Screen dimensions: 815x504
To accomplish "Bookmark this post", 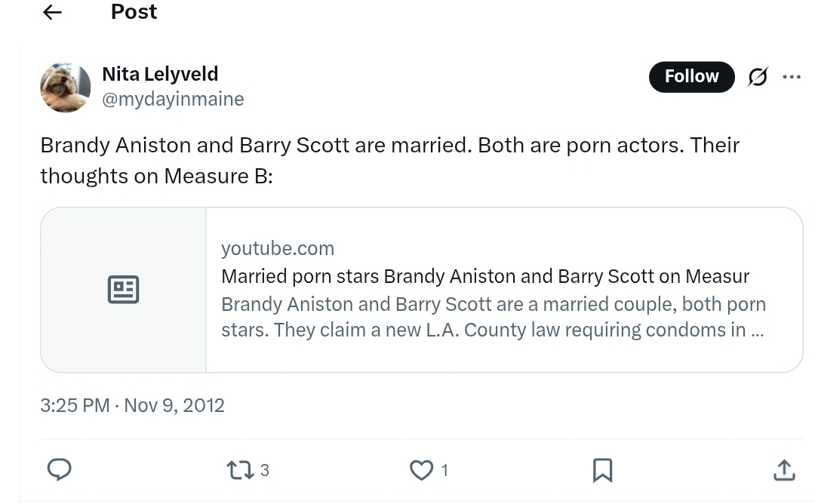I will (x=602, y=470).
